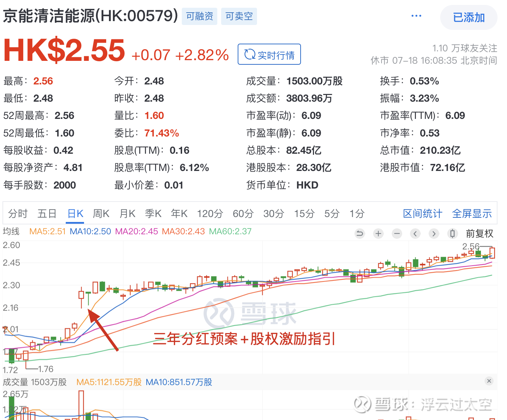Select the 年K chart tab
The image size is (507, 420).
(x=179, y=214)
